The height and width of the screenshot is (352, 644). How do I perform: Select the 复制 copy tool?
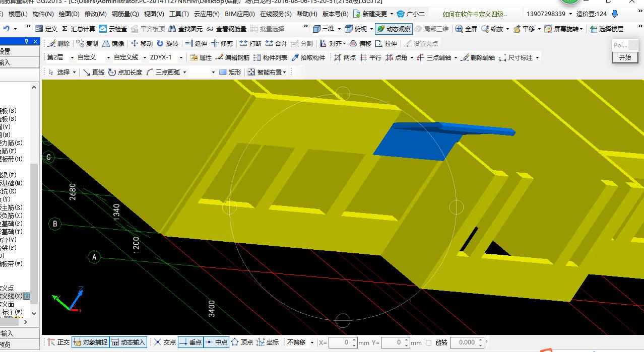87,43
